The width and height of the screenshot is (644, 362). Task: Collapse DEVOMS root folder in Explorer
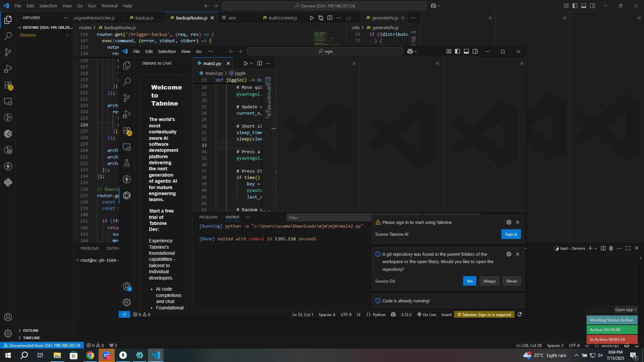click(x=45, y=27)
